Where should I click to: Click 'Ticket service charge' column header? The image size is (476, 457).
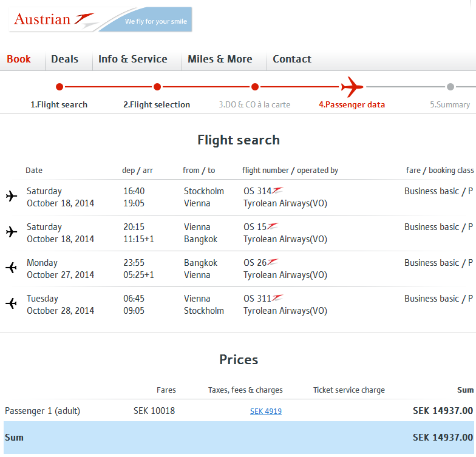[x=349, y=390]
